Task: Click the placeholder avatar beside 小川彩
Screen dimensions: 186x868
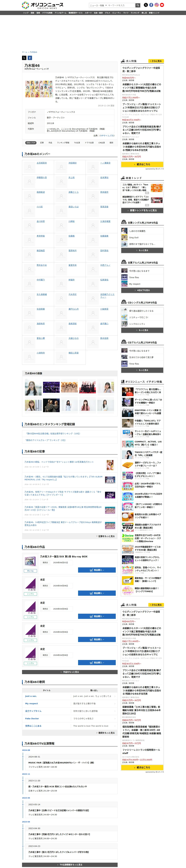Action: click(29, 211)
